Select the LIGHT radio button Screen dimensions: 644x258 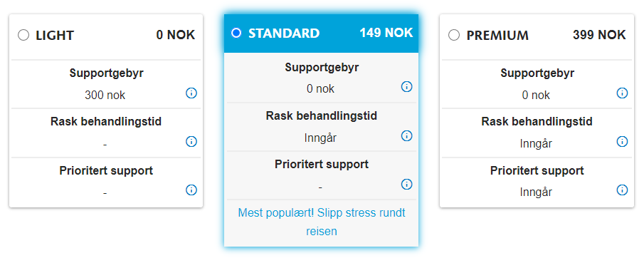(x=23, y=36)
